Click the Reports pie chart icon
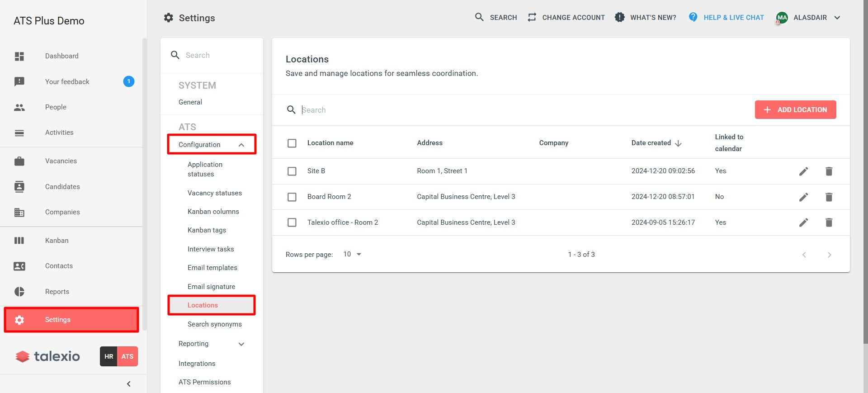The height and width of the screenshot is (393, 868). pyautogui.click(x=19, y=292)
